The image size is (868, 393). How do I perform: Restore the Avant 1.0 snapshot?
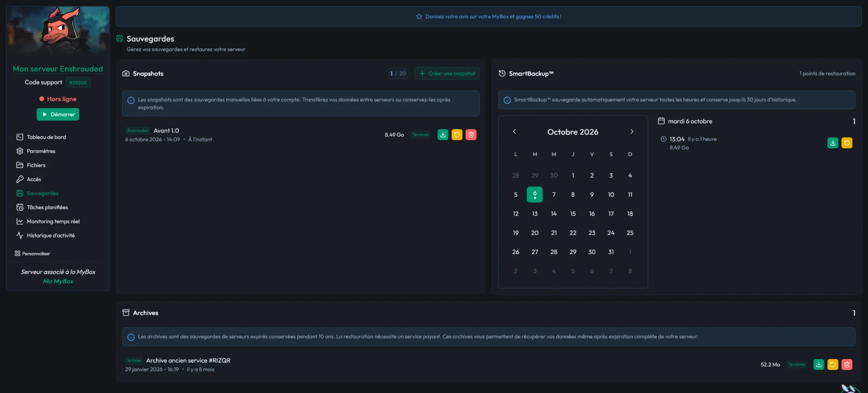(x=457, y=135)
